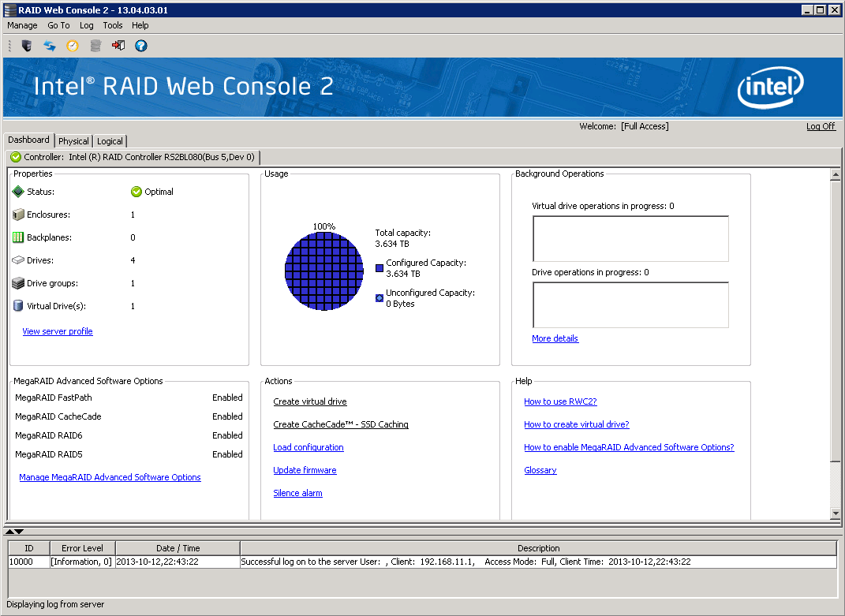Open How to create virtual drive? link
845x616 pixels.
pos(577,424)
